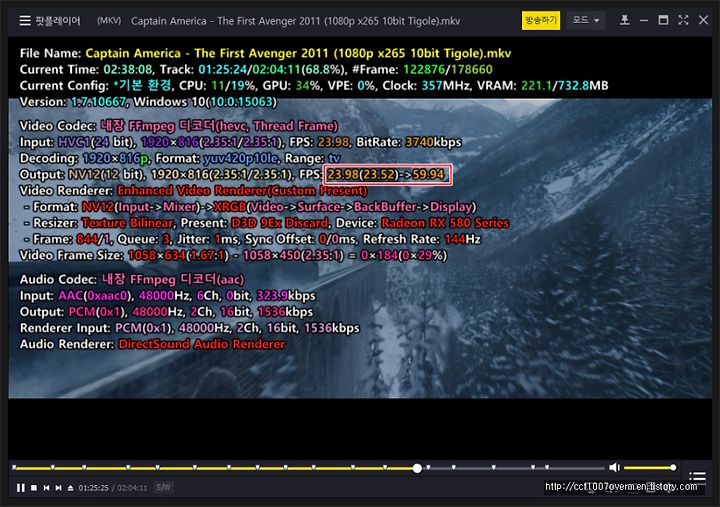Click the Refresh Rate value 144Hz

pyautogui.click(x=463, y=239)
